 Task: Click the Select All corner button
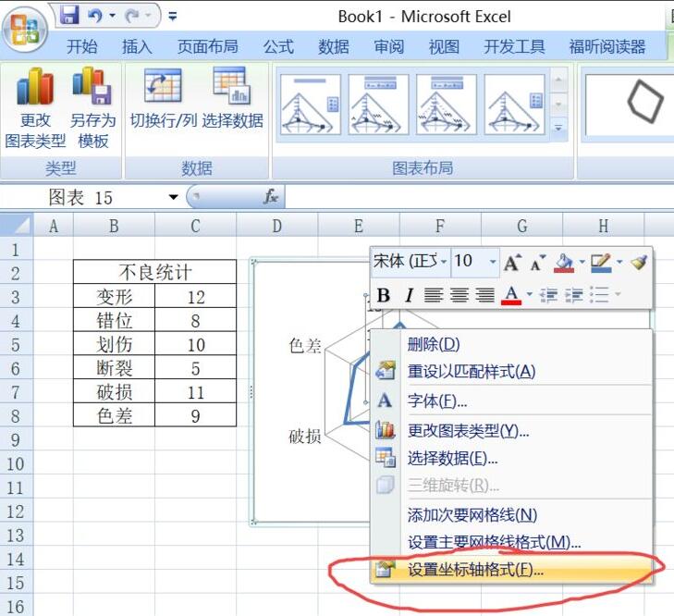pyautogui.click(x=17, y=225)
